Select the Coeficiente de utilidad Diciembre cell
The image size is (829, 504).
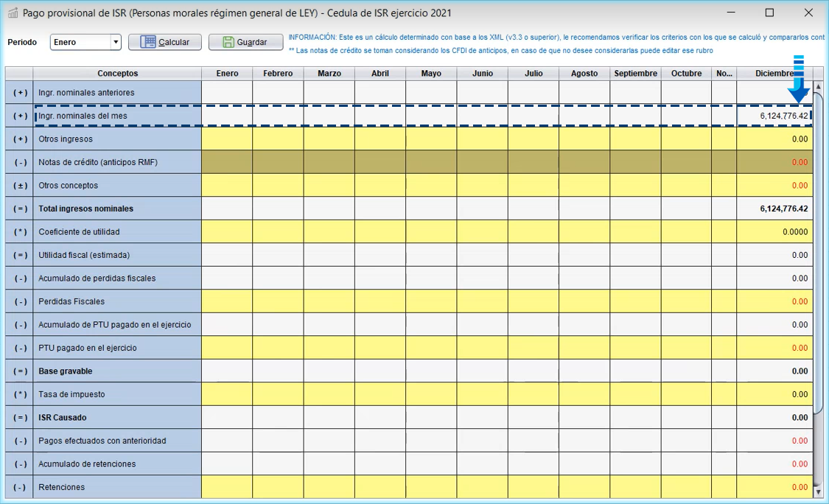click(x=774, y=232)
